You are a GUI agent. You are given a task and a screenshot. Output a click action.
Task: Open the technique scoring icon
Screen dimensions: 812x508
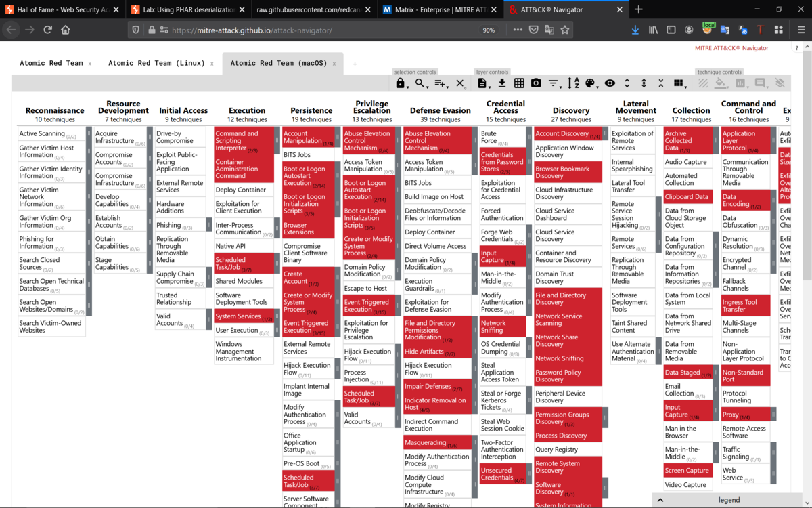pos(741,83)
